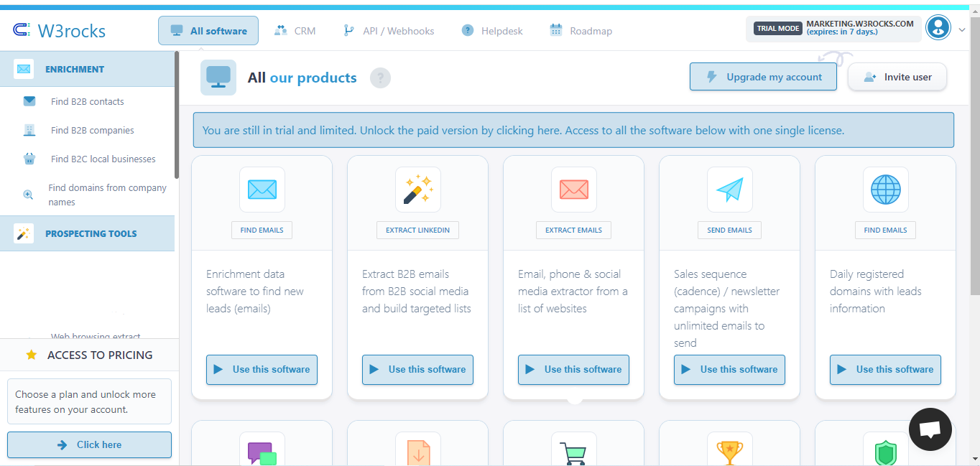
Task: Select the Find B2B contacts envelope icon
Action: pos(29,101)
